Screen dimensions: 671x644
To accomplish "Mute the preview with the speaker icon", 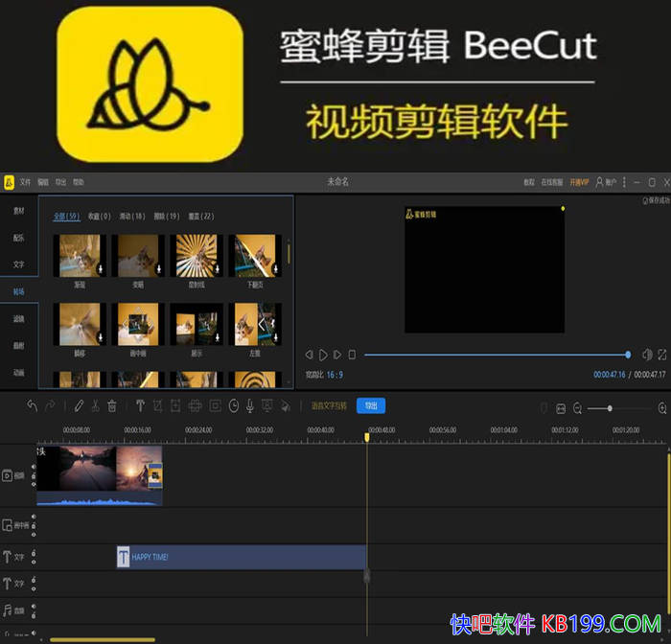I will tap(647, 355).
